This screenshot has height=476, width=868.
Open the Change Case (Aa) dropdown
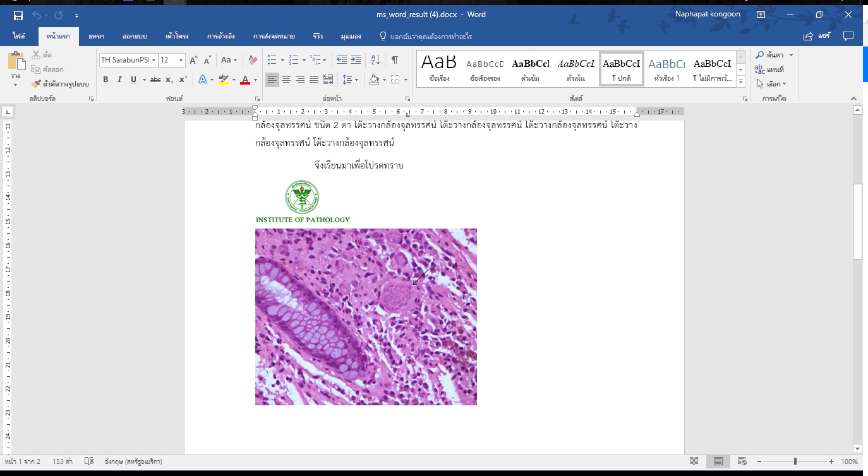[229, 60]
